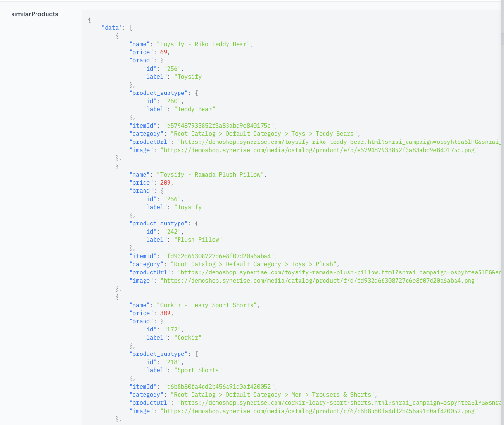
Task: Click the Teddy Bear subtype label value
Action: point(194,109)
